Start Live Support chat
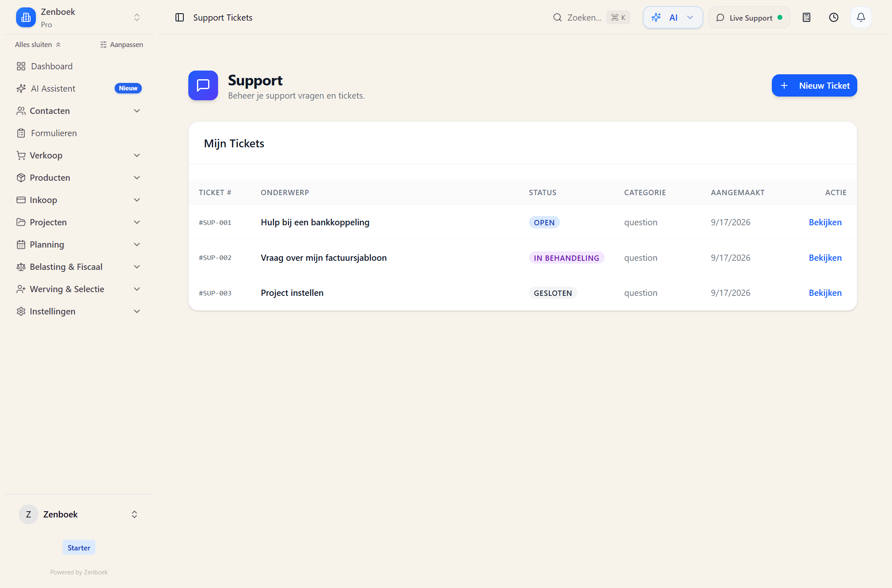 (749, 17)
